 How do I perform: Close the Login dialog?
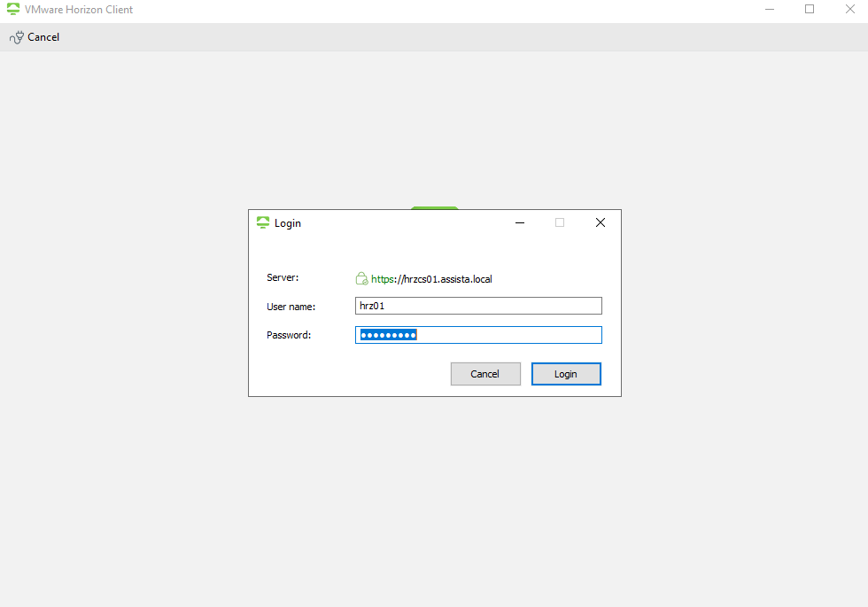[x=601, y=222]
